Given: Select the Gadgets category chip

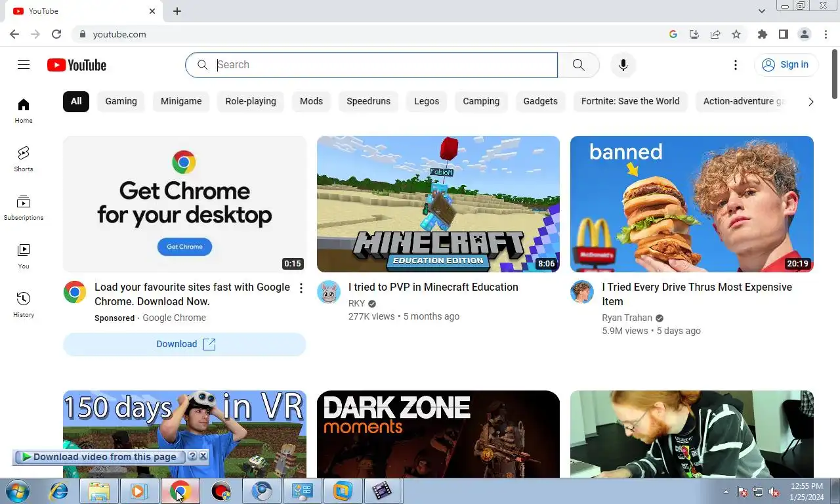Looking at the screenshot, I should 541,101.
